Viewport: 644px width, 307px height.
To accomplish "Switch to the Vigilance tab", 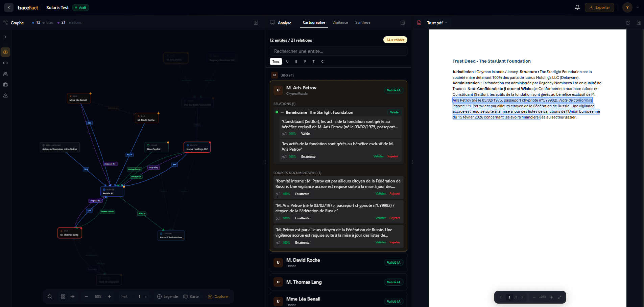I will pyautogui.click(x=340, y=22).
